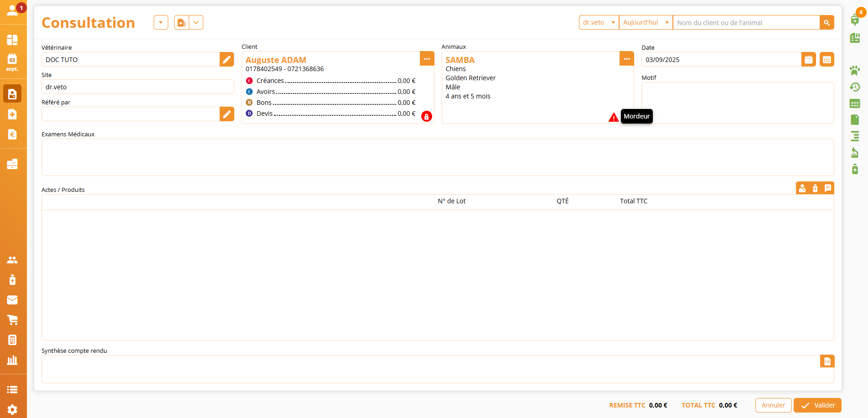The width and height of the screenshot is (868, 418).
Task: Open client options with three-dots button
Action: [427, 59]
